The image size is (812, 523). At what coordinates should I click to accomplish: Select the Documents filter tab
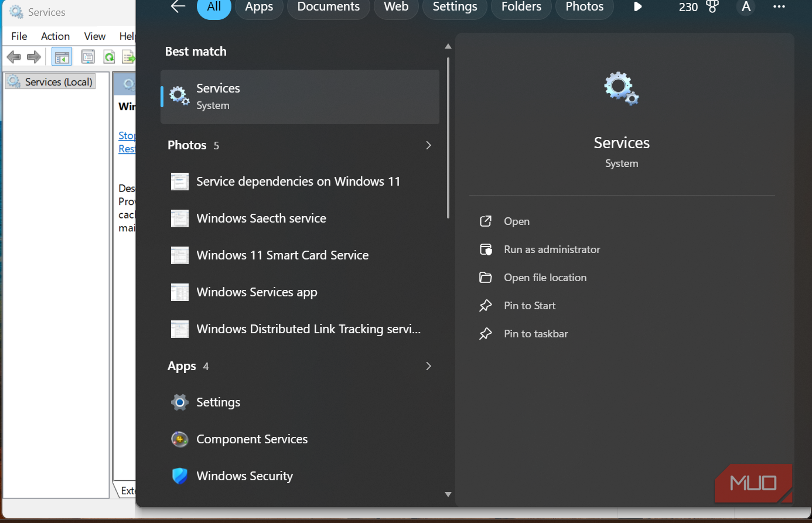329,7
